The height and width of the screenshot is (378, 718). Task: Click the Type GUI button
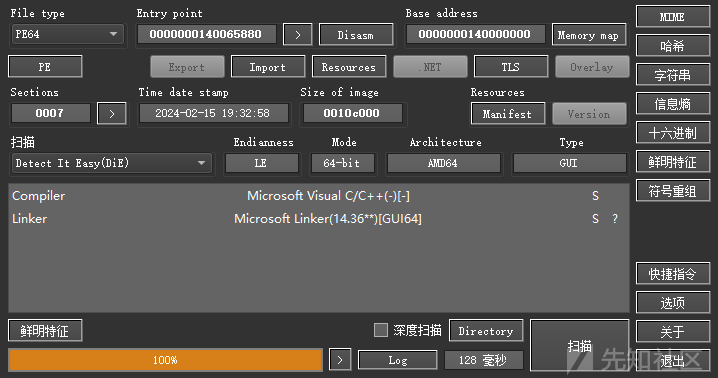pyautogui.click(x=569, y=163)
